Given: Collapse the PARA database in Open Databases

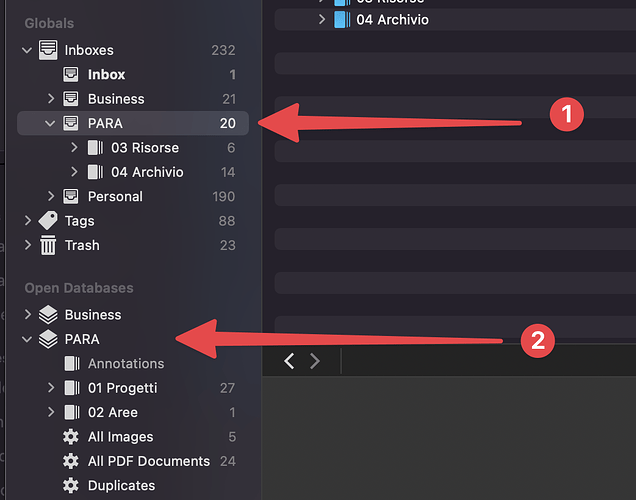Looking at the screenshot, I should 27,339.
